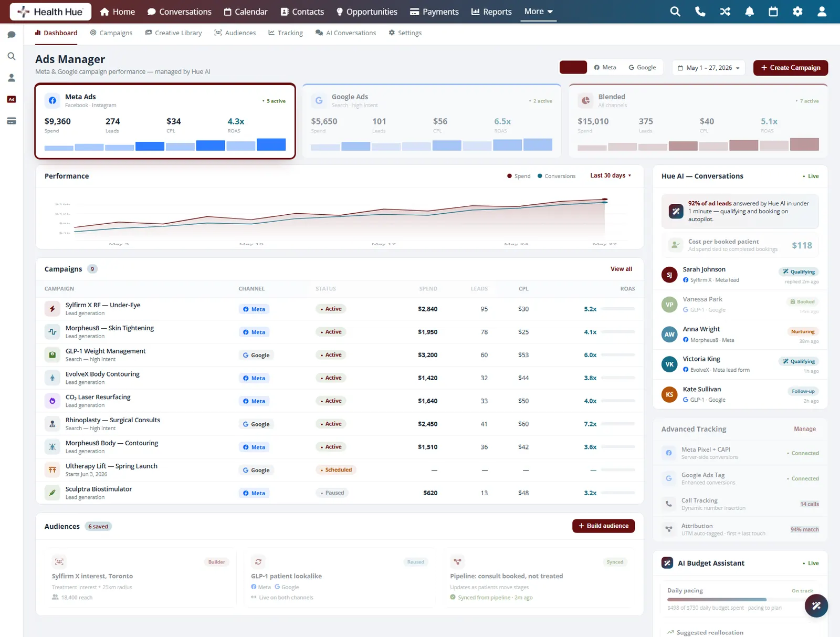Select the Meta Ads summary card
Image resolution: width=840 pixels, height=637 pixels.
point(165,121)
